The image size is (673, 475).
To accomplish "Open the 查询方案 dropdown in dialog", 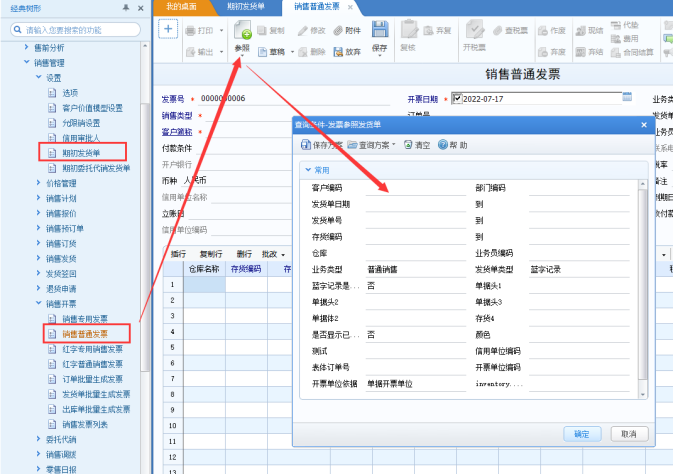I will coord(372,145).
